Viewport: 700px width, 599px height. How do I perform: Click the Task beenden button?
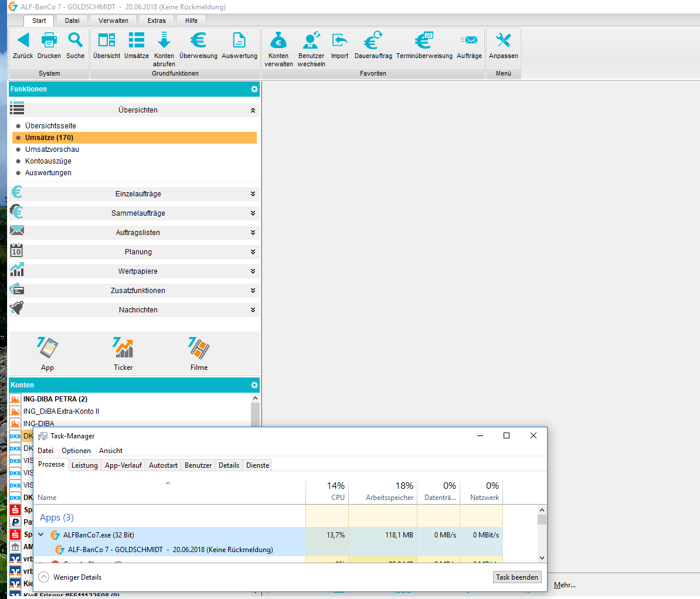tap(517, 577)
